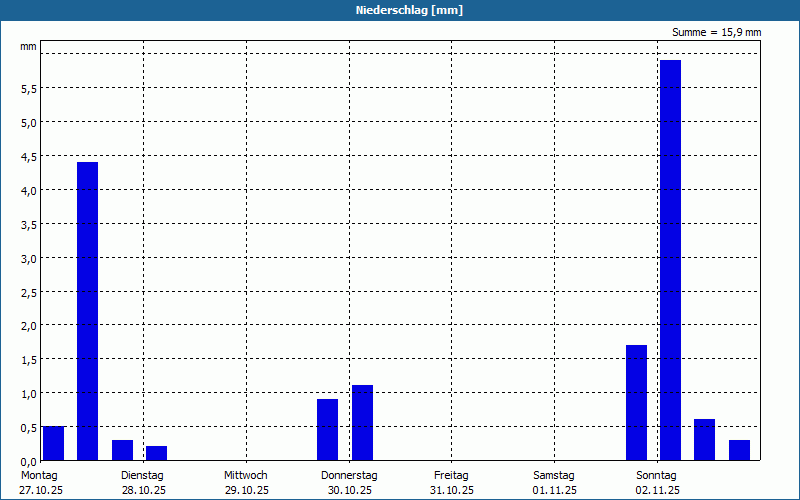Click the y-axis value '3,0'
The width and height of the screenshot is (800, 500).
(x=29, y=259)
